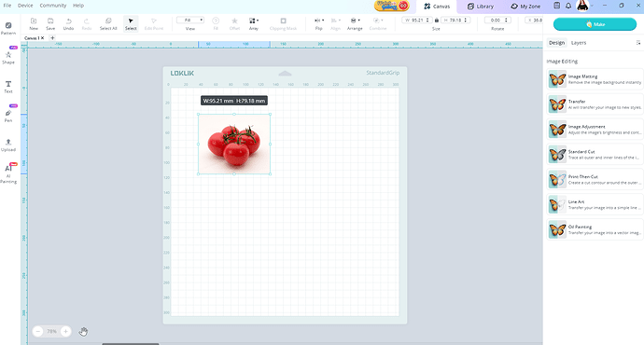The image size is (644, 345).
Task: Open the Community menu
Action: 53,6
